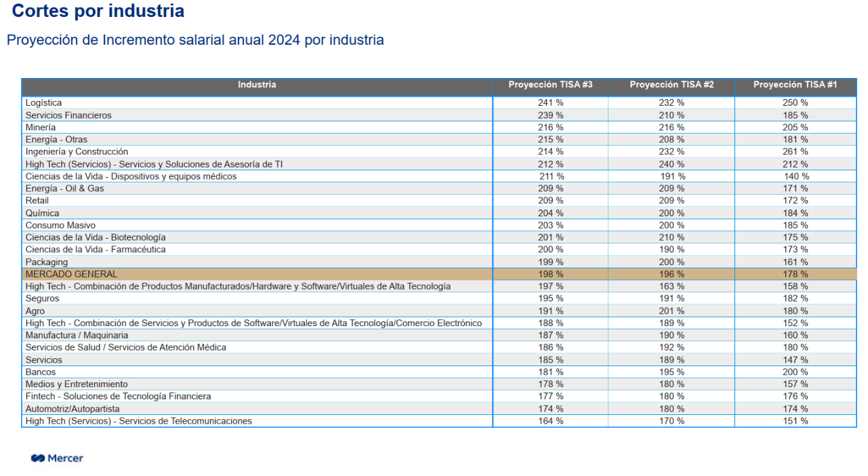Click the 'Ingeniería y Construcción' row label

pos(77,152)
